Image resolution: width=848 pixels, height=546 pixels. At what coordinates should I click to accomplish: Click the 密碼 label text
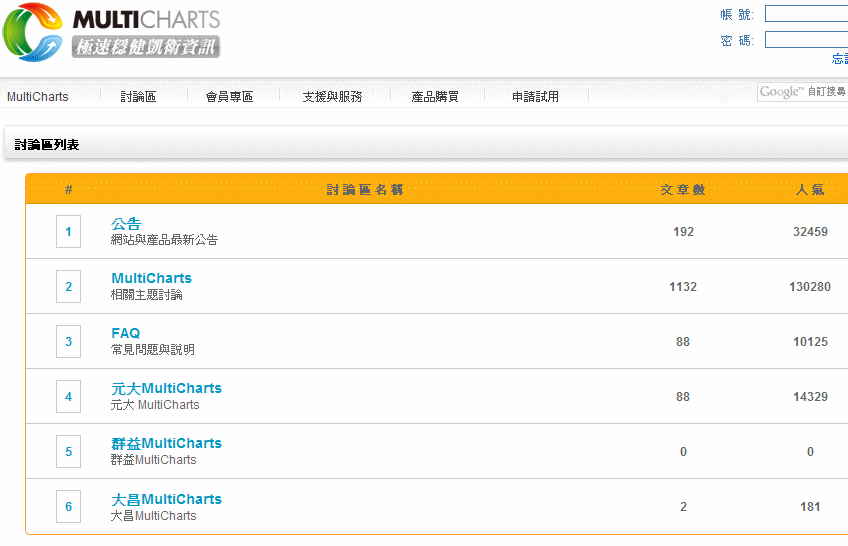[737, 41]
